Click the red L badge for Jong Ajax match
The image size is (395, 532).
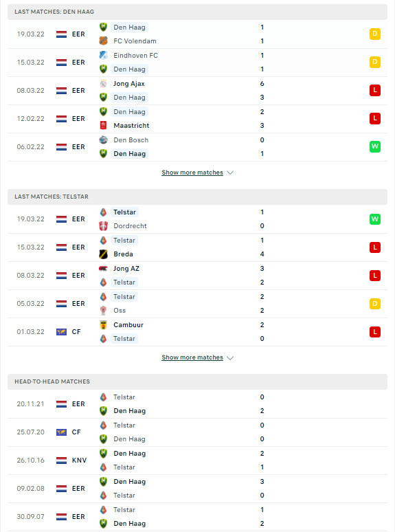coord(375,90)
